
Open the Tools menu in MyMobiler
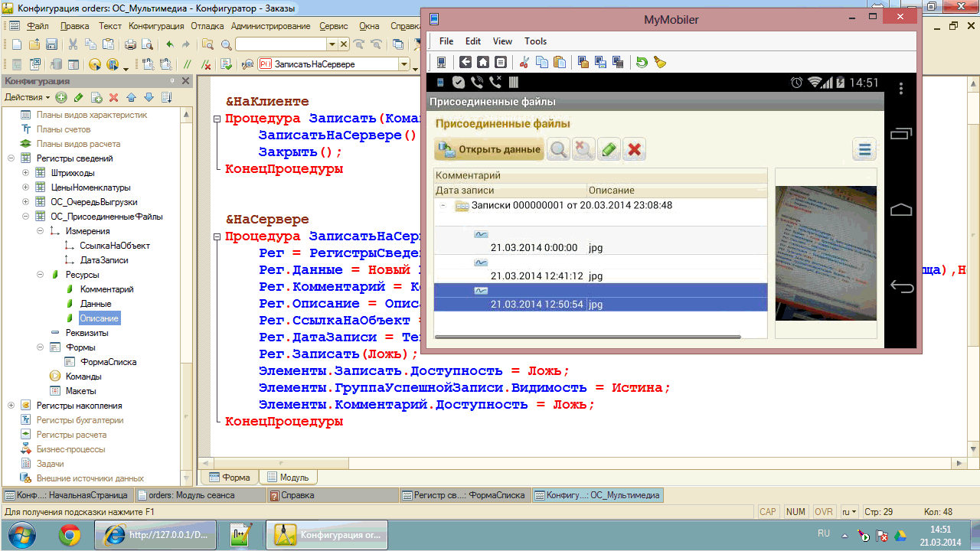[x=536, y=41]
